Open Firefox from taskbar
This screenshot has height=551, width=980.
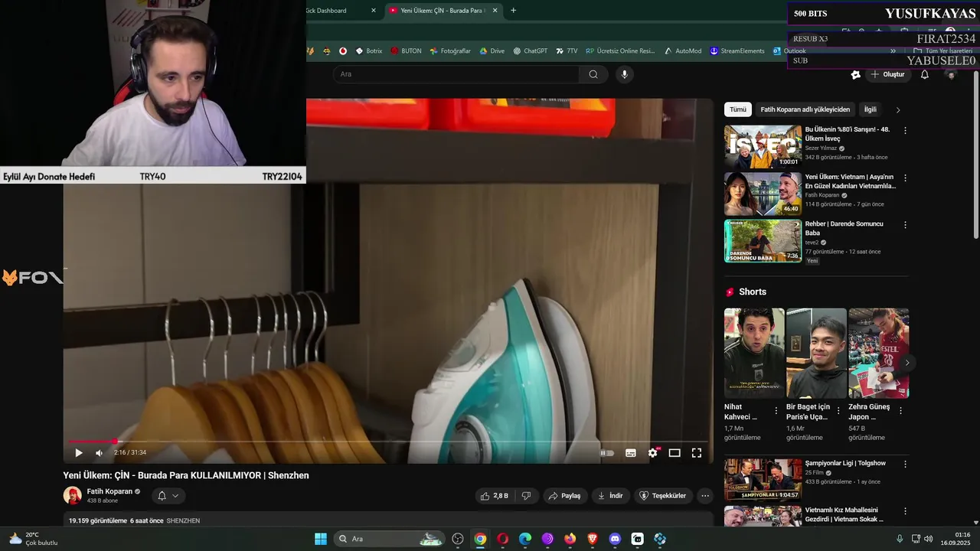pyautogui.click(x=570, y=539)
